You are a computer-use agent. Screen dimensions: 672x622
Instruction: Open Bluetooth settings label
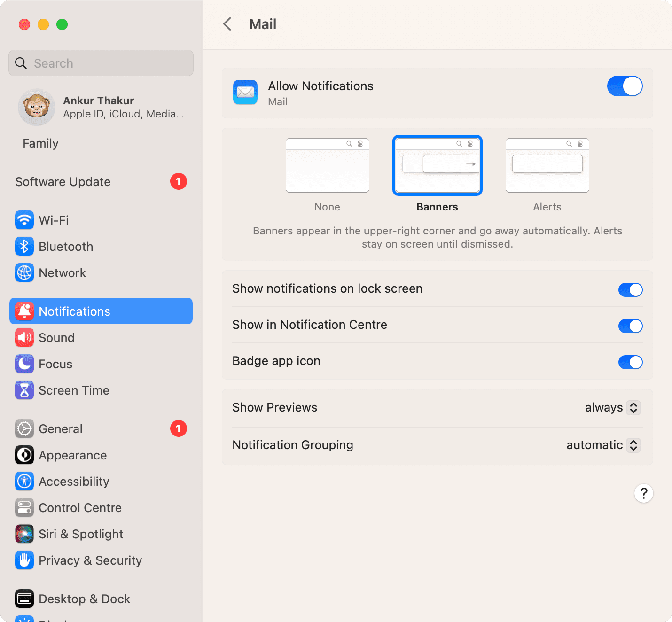66,247
